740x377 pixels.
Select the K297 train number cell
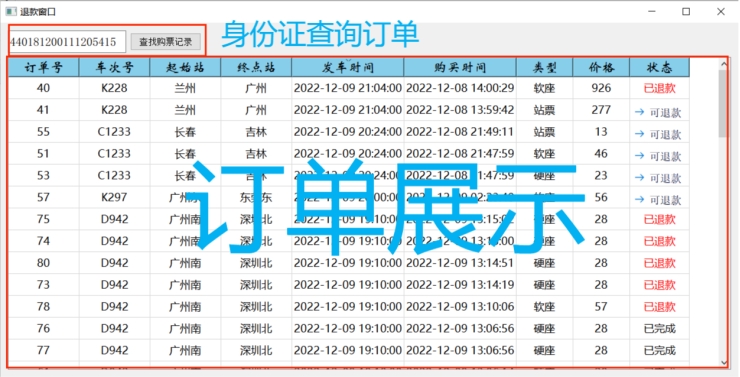114,197
